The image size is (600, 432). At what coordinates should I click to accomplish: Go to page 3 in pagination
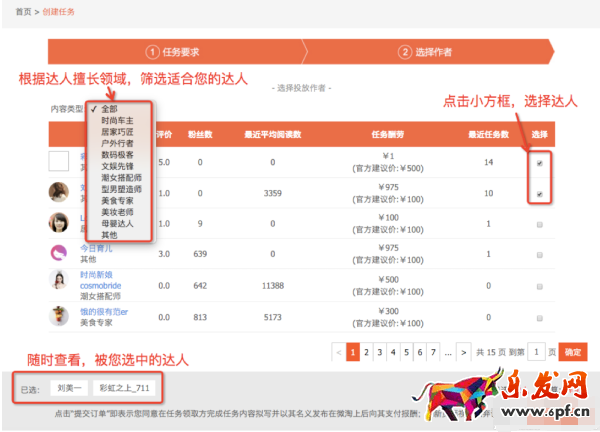(380, 352)
